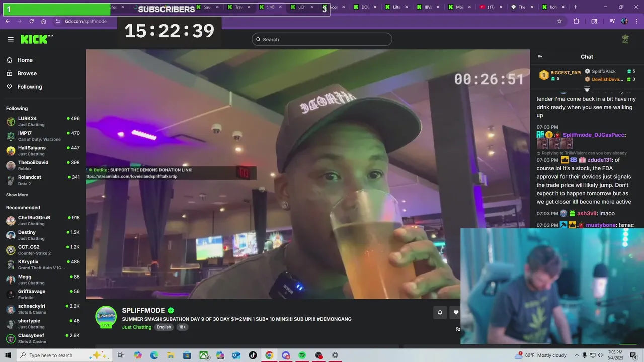The width and height of the screenshot is (644, 362).
Task: Open HalfSaiyans channel
Action: point(43,151)
